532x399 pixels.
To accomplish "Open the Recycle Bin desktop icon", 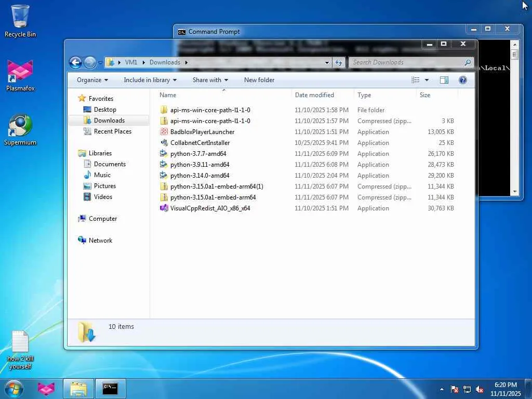I will pyautogui.click(x=20, y=21).
